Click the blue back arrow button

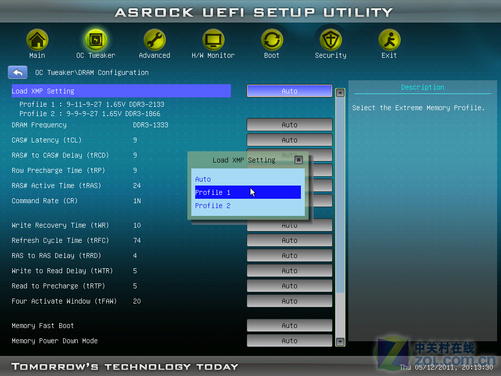[x=18, y=72]
